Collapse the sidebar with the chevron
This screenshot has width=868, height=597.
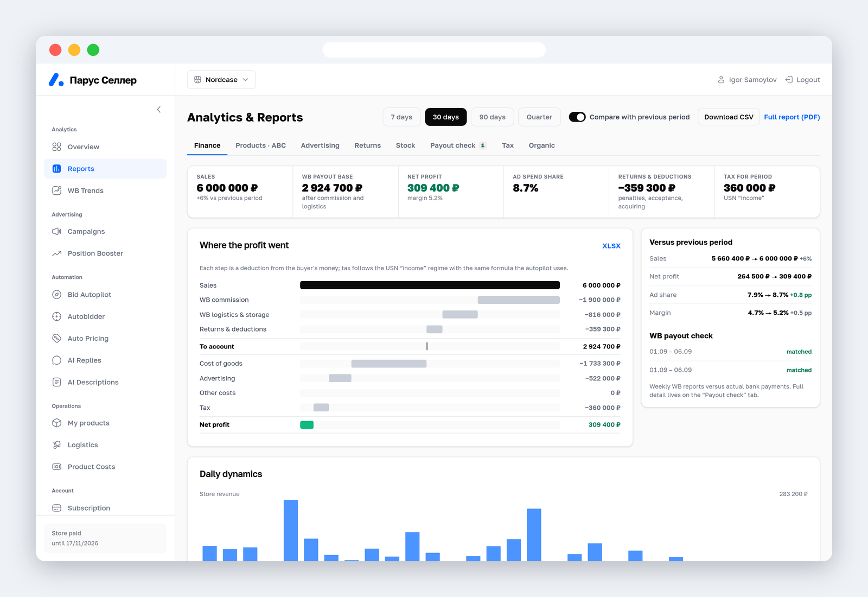pyautogui.click(x=159, y=110)
